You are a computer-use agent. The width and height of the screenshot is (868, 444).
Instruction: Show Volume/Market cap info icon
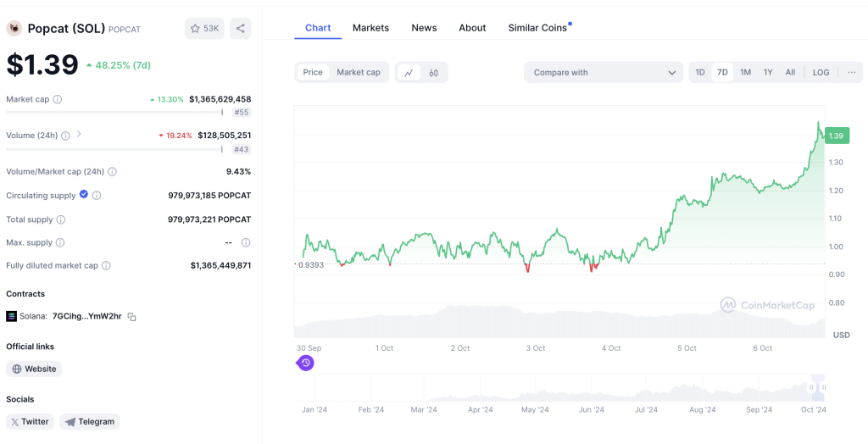(113, 172)
